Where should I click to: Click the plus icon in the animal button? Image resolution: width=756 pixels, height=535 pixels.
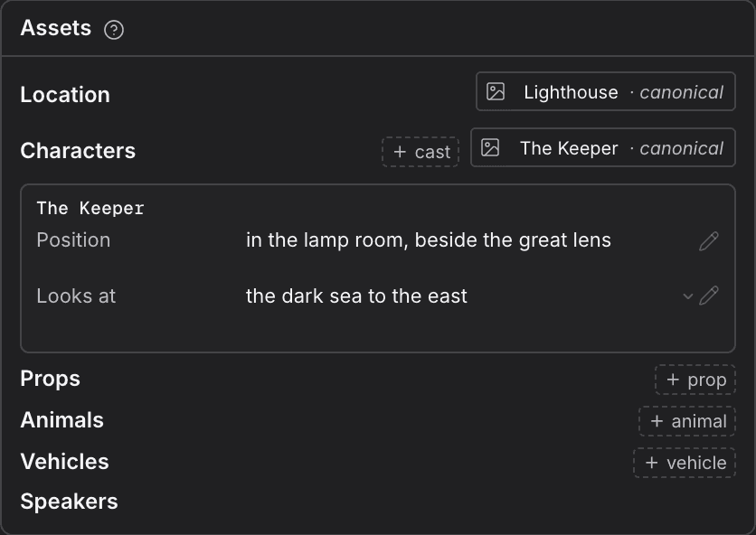click(657, 421)
